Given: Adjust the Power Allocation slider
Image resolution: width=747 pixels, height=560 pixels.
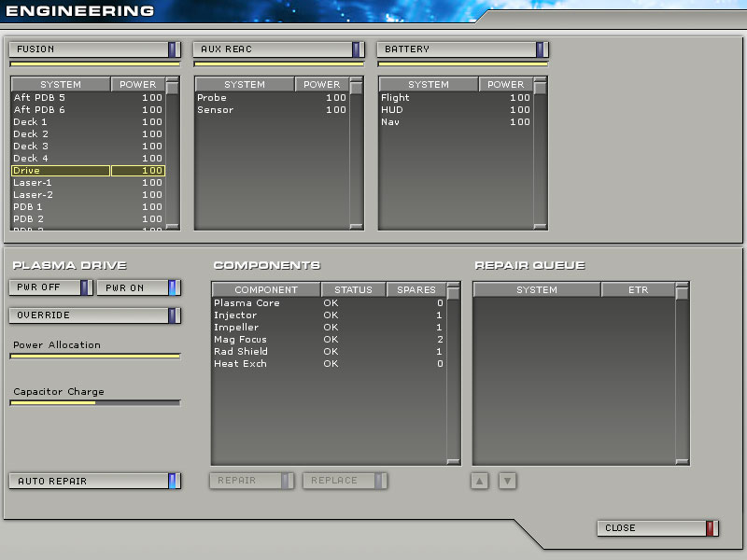Looking at the screenshot, I should pos(95,356).
